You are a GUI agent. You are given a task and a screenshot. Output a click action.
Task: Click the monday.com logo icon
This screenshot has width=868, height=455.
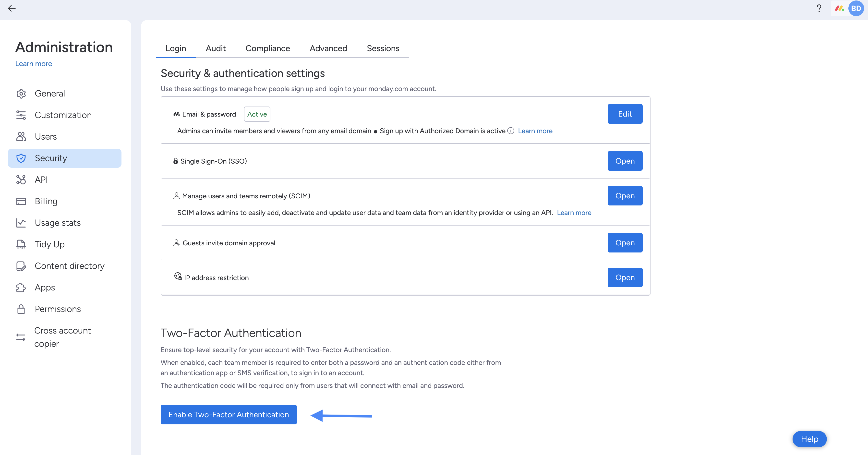(839, 8)
